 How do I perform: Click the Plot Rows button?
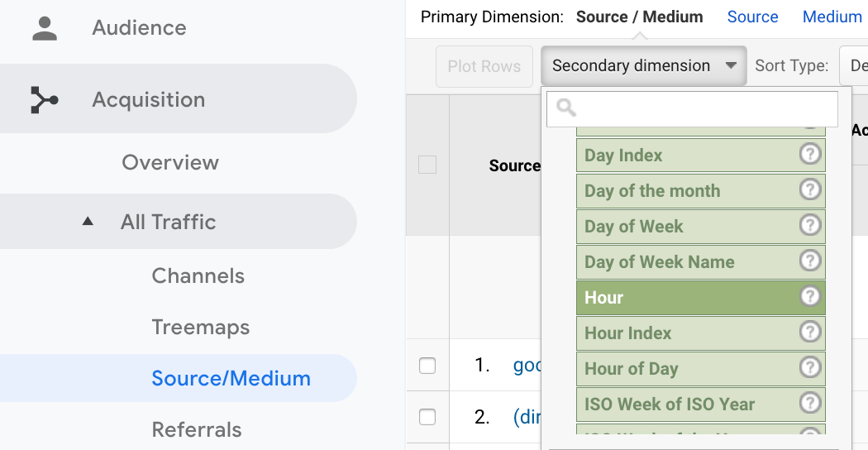tap(484, 66)
